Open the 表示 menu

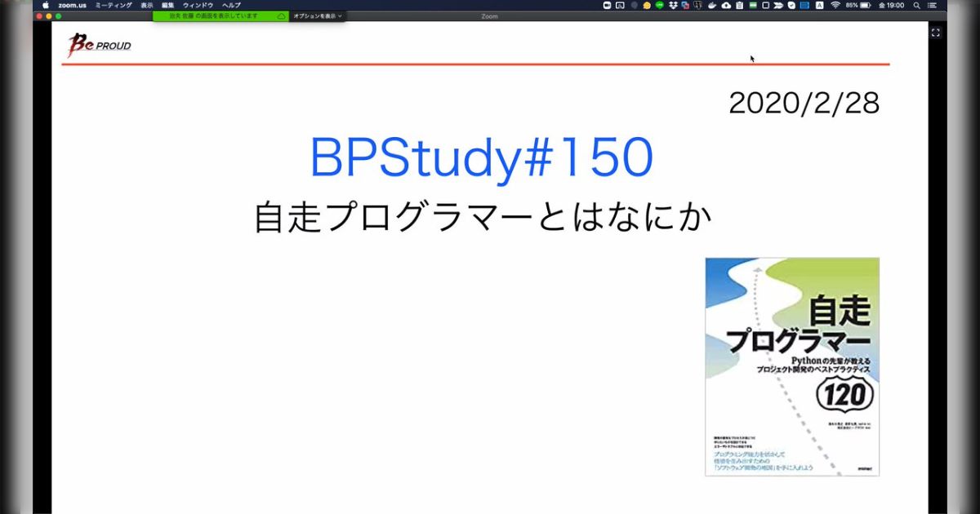(x=148, y=4)
